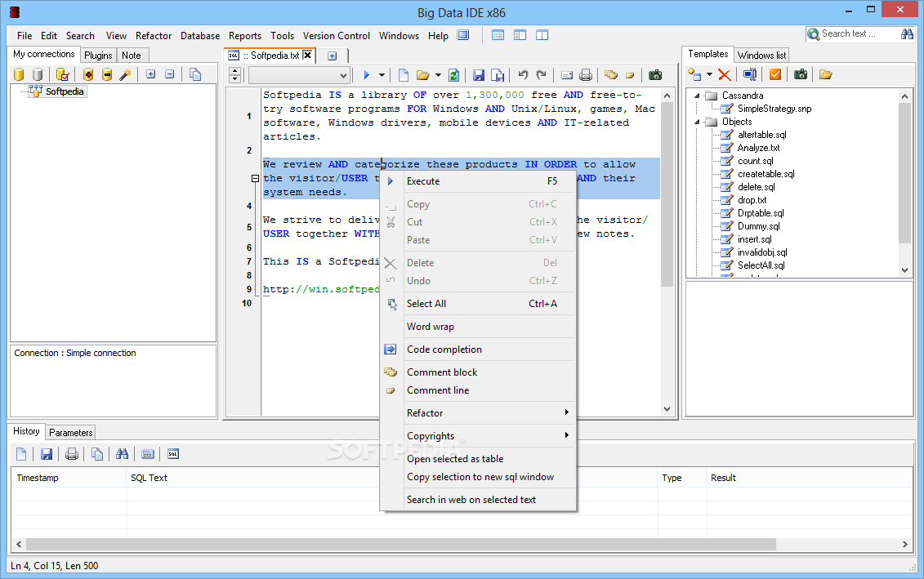924x579 pixels.
Task: Choose Select All from the context menu
Action: (477, 303)
